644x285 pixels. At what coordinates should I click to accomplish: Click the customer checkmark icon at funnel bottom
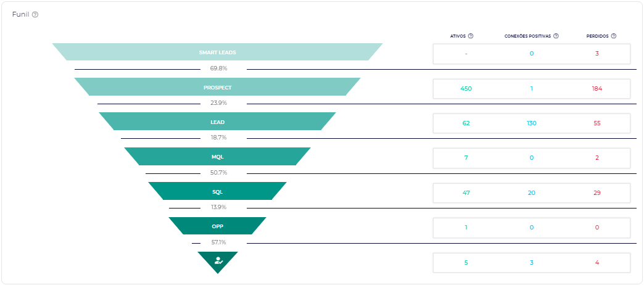coord(218,260)
